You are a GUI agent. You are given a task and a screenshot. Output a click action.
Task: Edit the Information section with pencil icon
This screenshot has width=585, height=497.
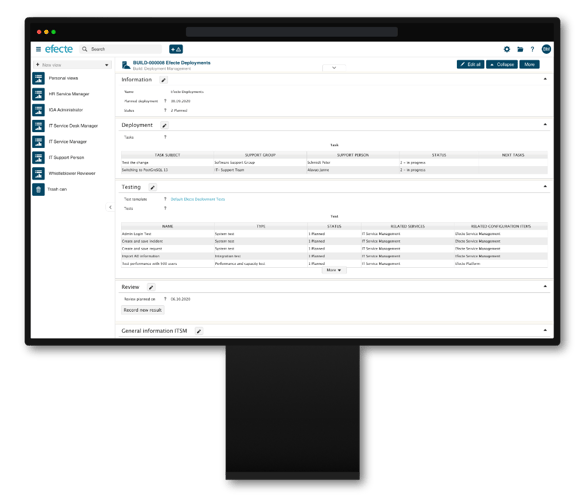point(163,80)
